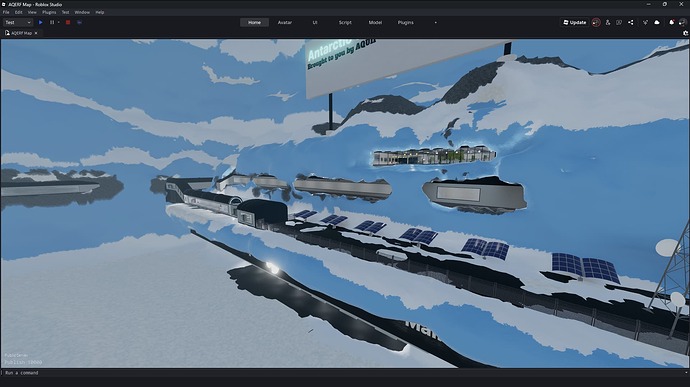This screenshot has height=387, width=690.
Task: Select the lit building row in viewport
Action: coord(433,156)
